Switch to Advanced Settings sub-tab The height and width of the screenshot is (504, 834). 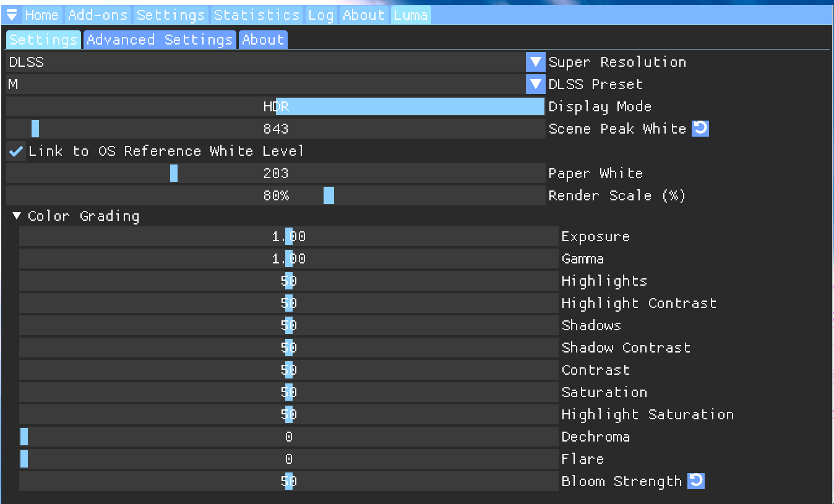click(160, 40)
